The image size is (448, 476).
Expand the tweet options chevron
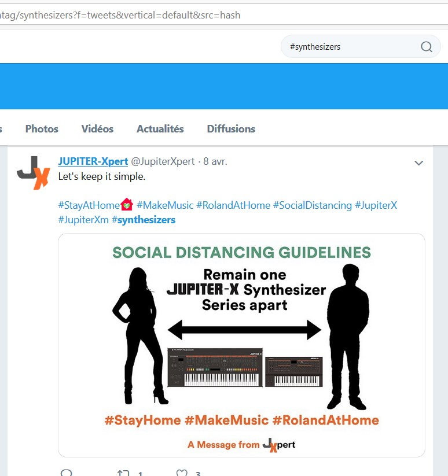click(x=418, y=163)
